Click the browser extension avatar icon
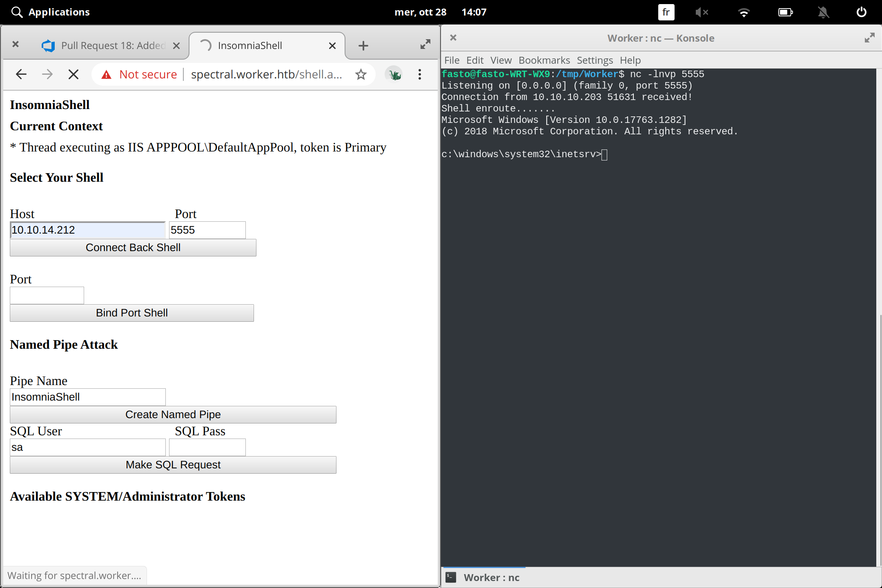Viewport: 882px width, 588px height. click(394, 74)
